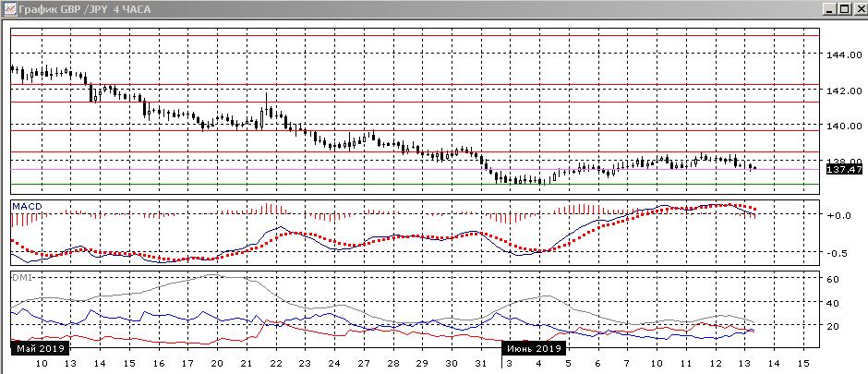This screenshot has height=374, width=868.
Task: Click the MACD indicator label
Action: click(x=27, y=206)
